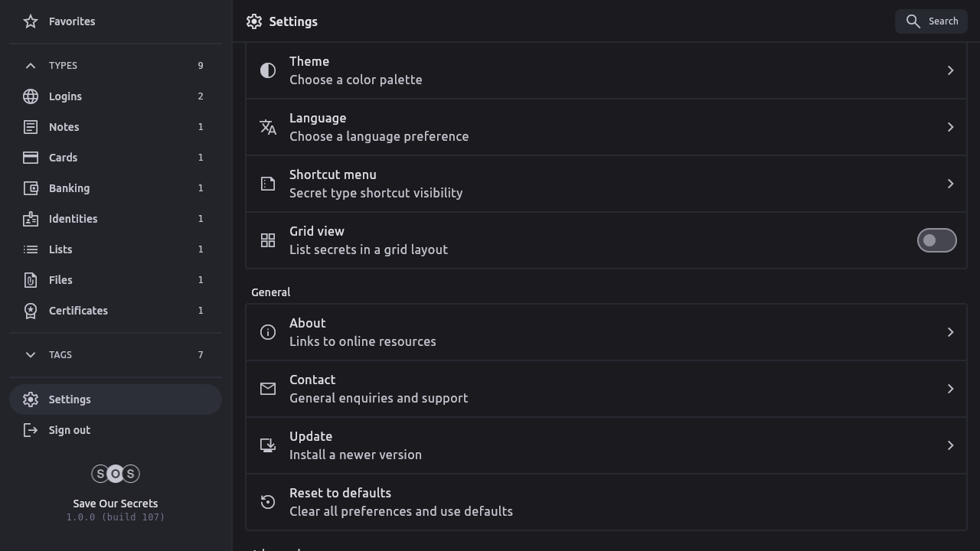Viewport: 980px width, 551px height.
Task: Click the Reset to defaults icon
Action: (x=268, y=502)
